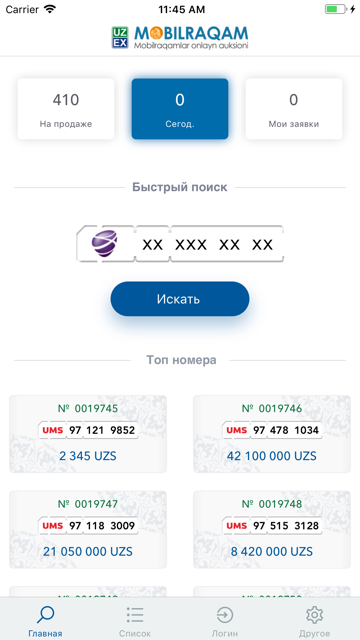Select the Сегод. counter card
The height and width of the screenshot is (640, 360).
[180, 109]
